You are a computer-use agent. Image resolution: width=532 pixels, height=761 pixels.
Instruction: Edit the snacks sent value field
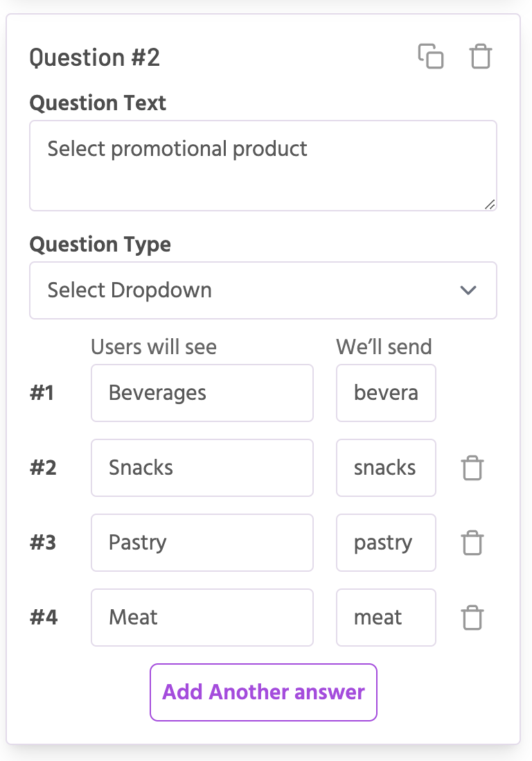click(386, 468)
